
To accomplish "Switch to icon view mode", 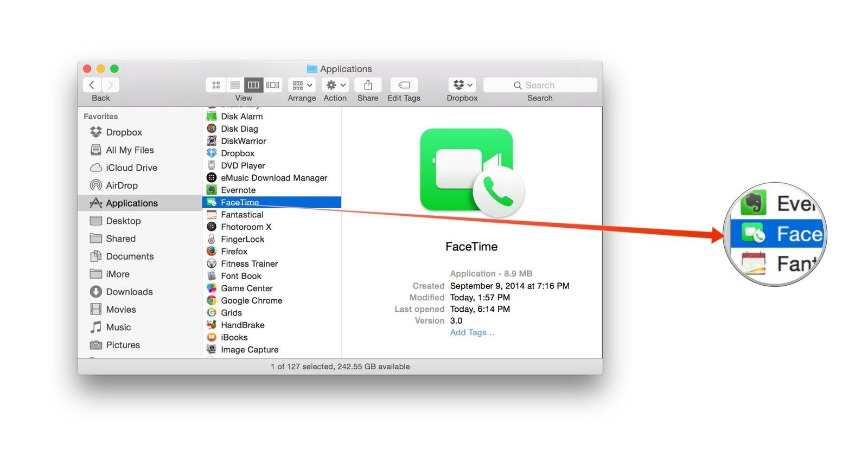I will (216, 85).
